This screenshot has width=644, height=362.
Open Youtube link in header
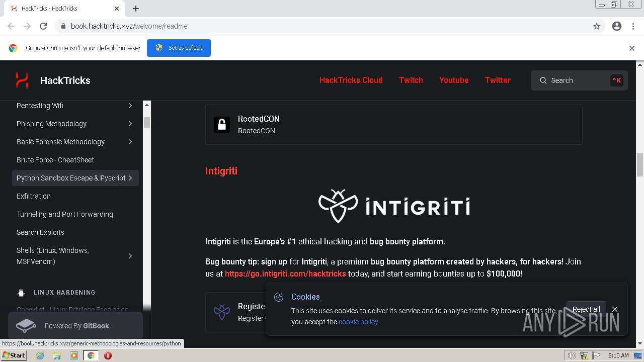click(x=454, y=80)
